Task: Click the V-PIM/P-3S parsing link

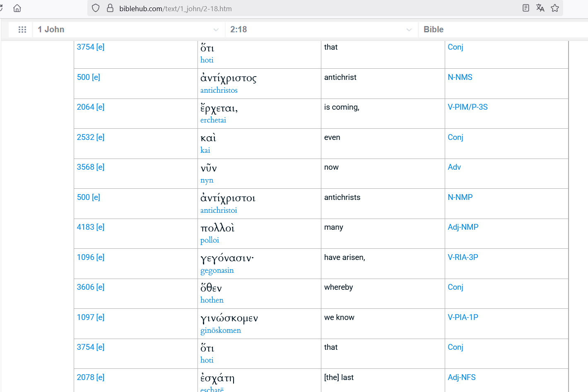Action: tap(468, 107)
